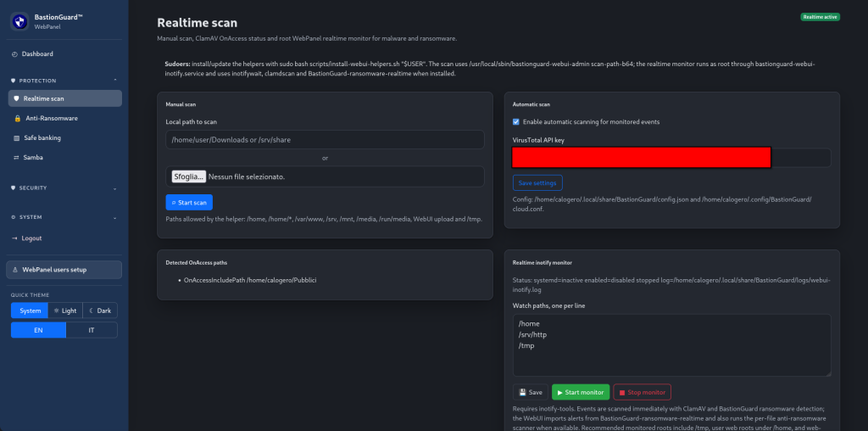Viewport: 868px width, 431px height.
Task: Click the Realtime scan shield icon
Action: [17, 98]
